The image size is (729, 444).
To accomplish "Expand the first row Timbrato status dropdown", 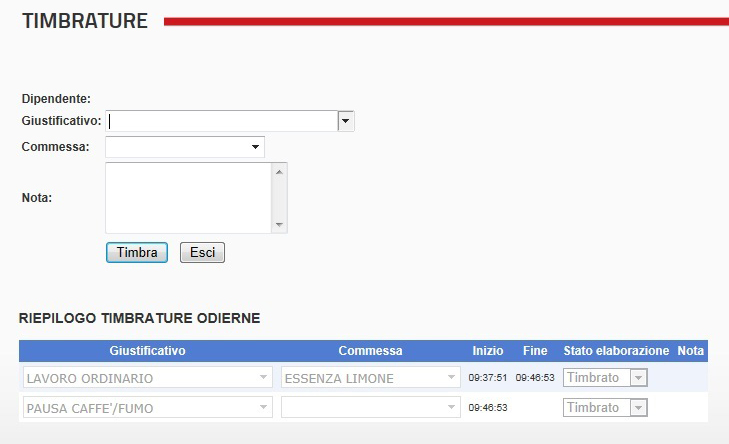I will click(639, 378).
